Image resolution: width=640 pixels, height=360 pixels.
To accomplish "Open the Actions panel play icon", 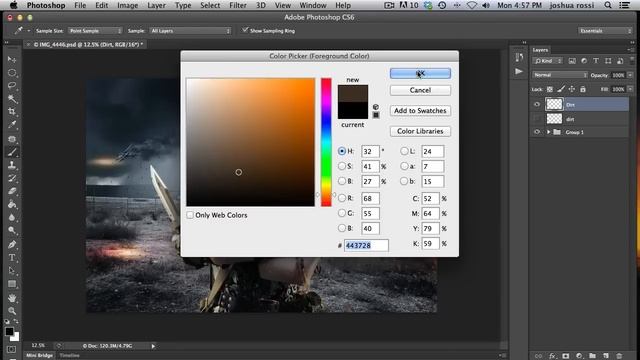I will pyautogui.click(x=519, y=71).
